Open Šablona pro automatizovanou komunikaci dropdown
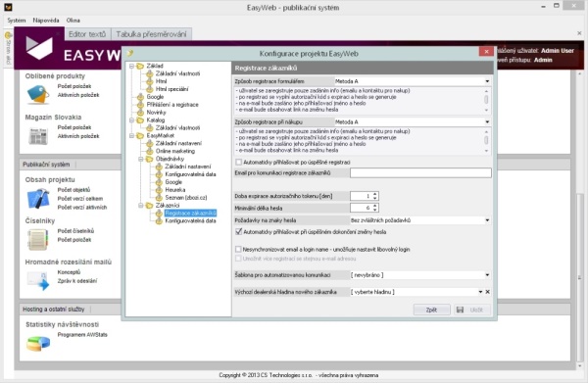 tap(487, 275)
